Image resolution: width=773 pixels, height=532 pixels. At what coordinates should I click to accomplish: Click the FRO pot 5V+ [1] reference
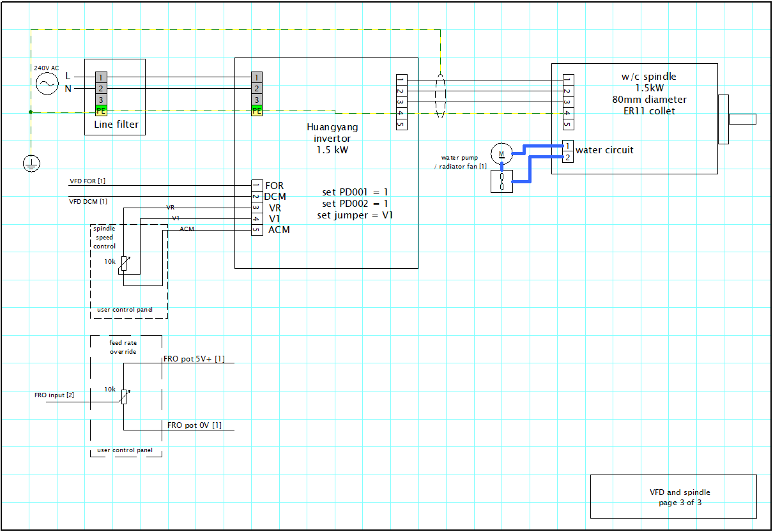(x=194, y=359)
